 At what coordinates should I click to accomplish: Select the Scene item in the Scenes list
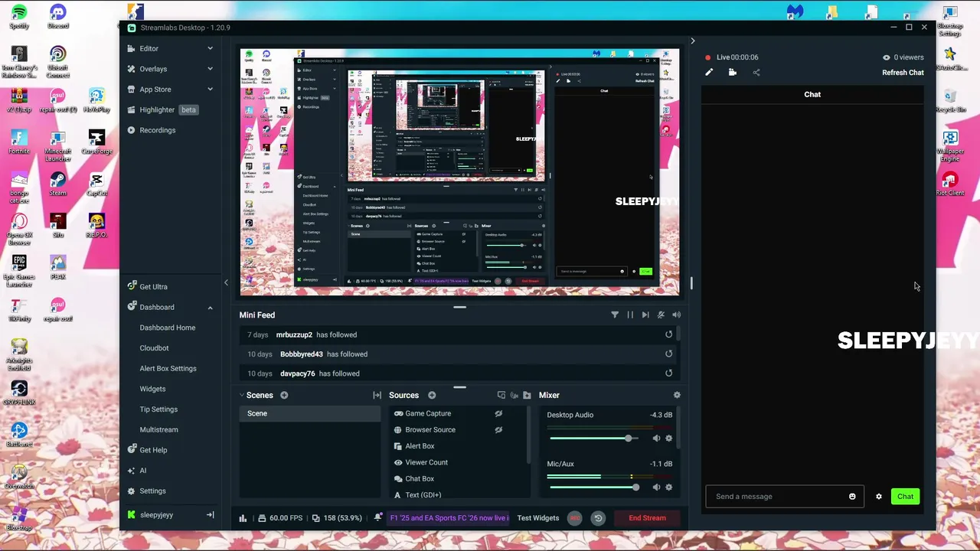click(310, 413)
